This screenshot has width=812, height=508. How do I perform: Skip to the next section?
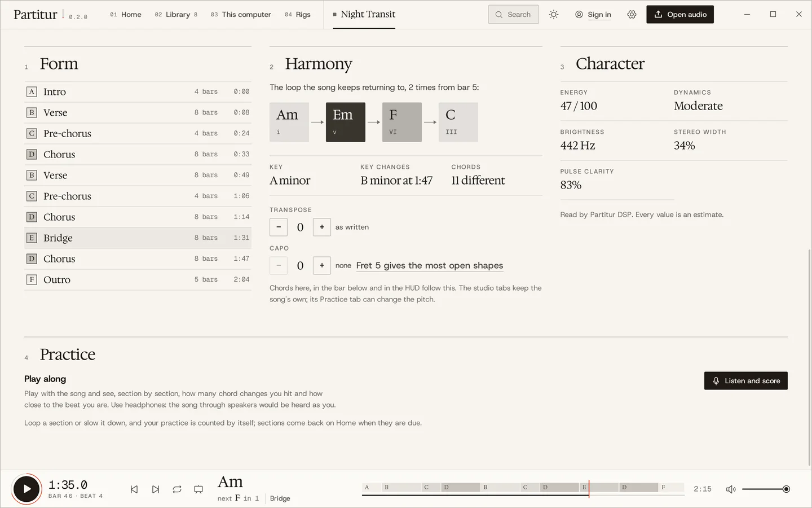pos(156,489)
